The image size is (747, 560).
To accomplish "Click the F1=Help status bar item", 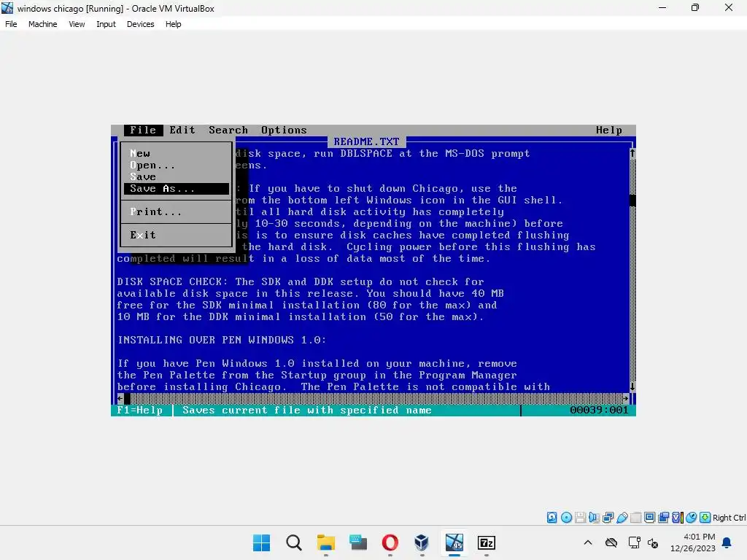I will 139,410.
